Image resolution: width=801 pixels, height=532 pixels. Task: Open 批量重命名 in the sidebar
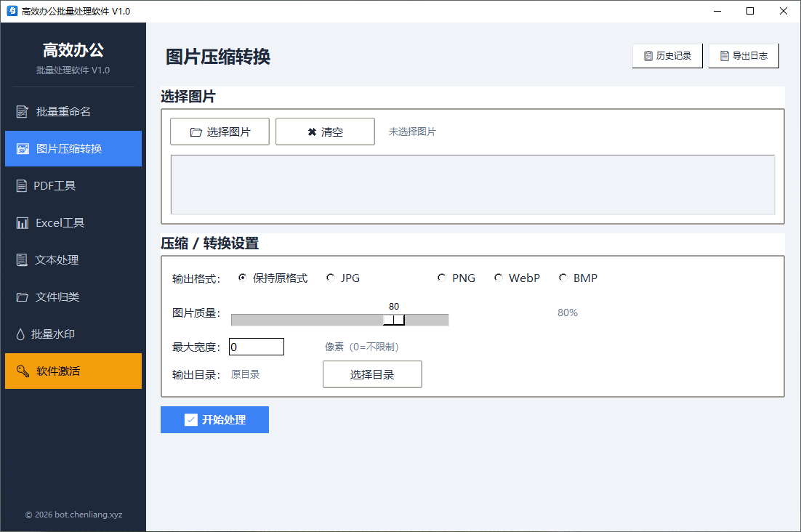coord(73,112)
